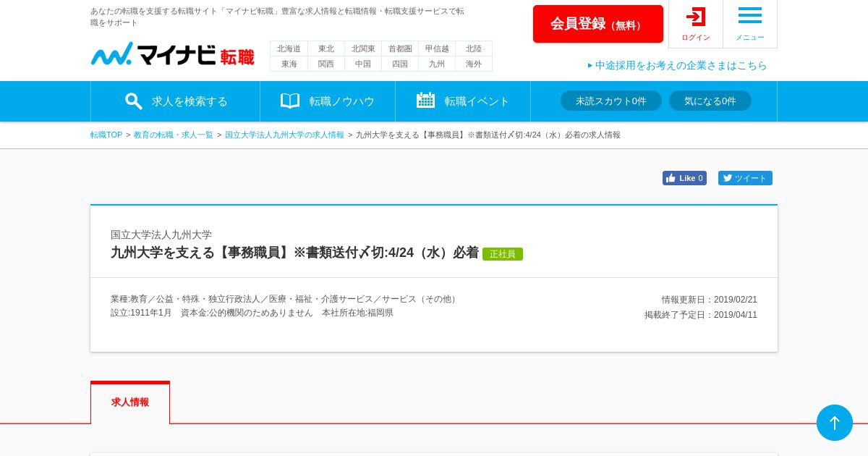Click the 国立大学法人九州大学の求人情報 breadcrumb

point(284,135)
